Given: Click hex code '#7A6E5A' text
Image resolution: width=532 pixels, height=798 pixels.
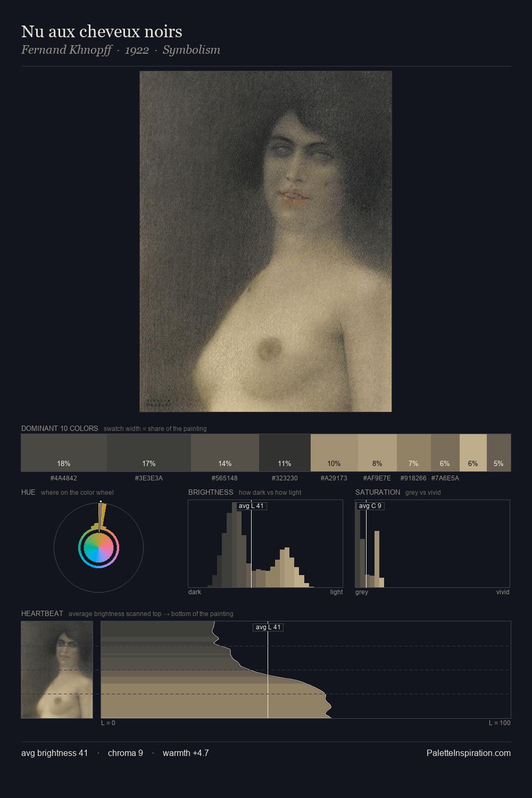Looking at the screenshot, I should click(445, 478).
